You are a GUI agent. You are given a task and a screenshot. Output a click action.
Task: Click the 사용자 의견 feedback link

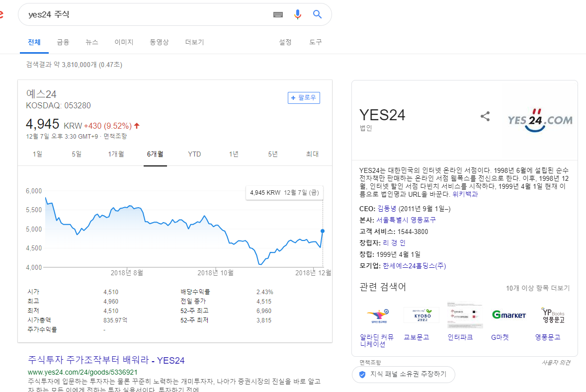556,363
